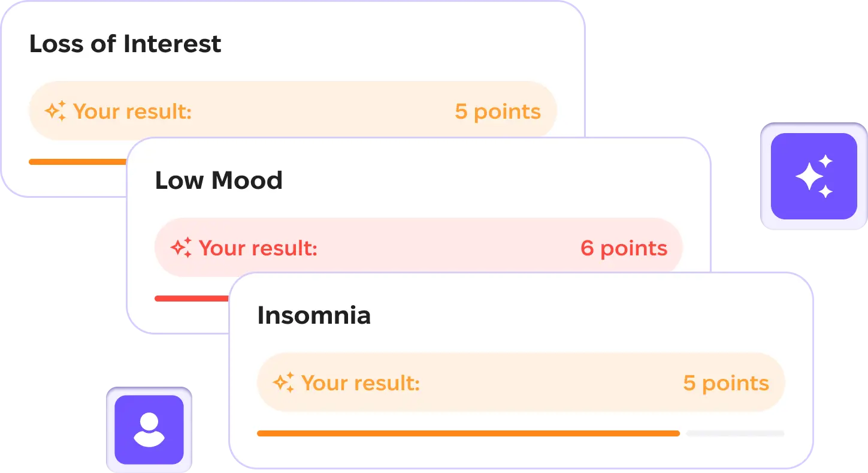The height and width of the screenshot is (473, 868).
Task: Click sparkle icon in Insomnia result
Action: (x=283, y=382)
